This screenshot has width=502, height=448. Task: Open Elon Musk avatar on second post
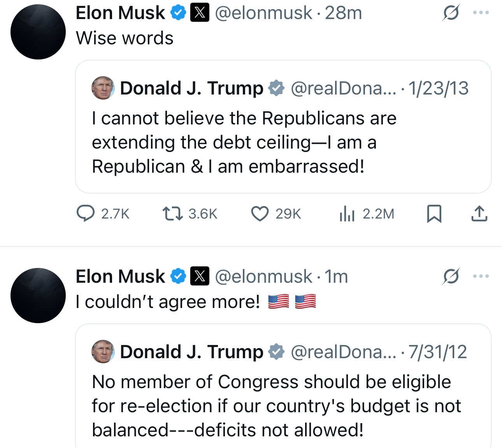coord(38,296)
